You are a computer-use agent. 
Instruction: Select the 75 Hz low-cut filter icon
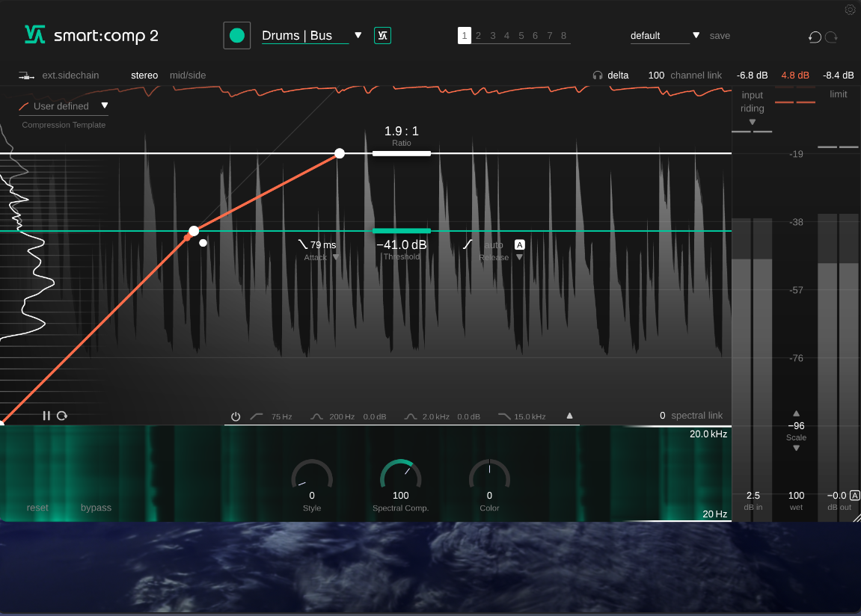pos(255,416)
